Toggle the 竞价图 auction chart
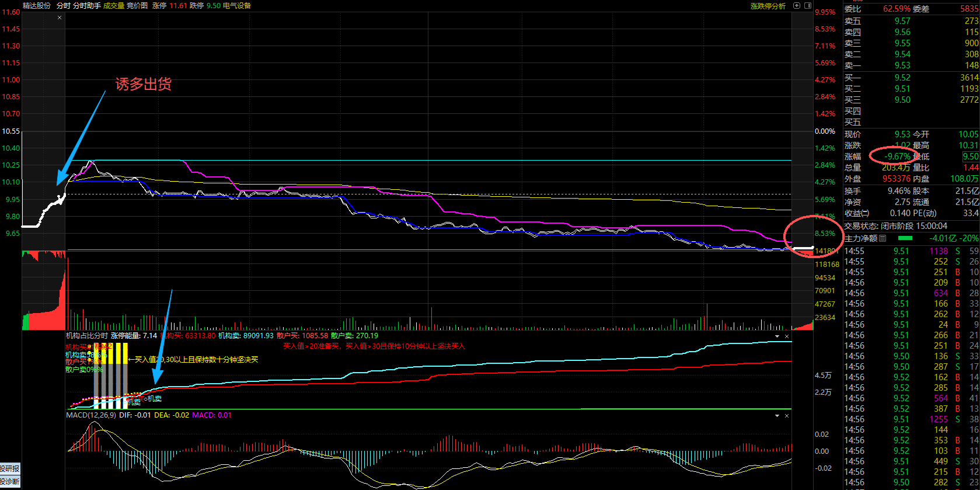Viewport: 980px width, 490px height. [x=137, y=6]
